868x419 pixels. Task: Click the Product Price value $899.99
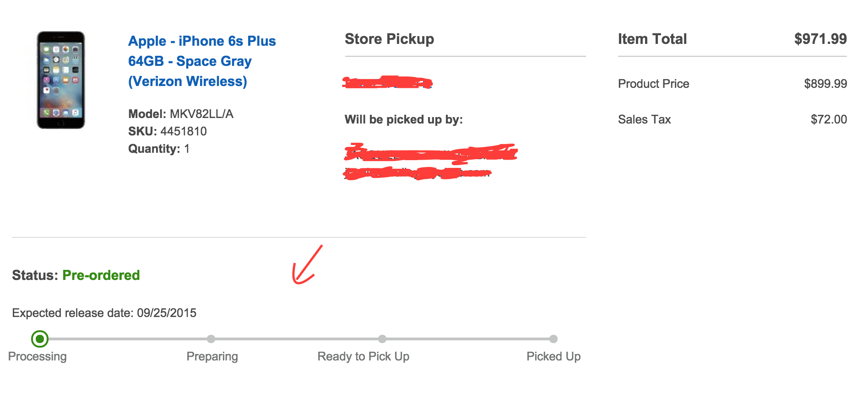coord(825,84)
